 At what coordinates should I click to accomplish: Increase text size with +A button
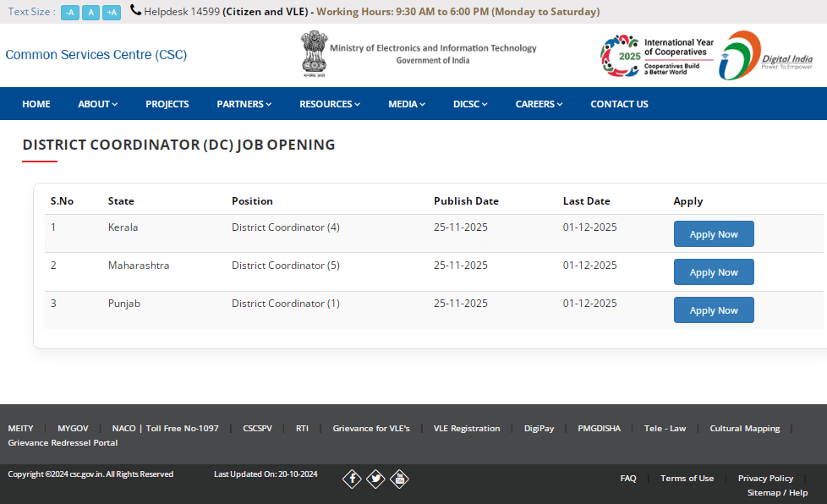coord(111,12)
